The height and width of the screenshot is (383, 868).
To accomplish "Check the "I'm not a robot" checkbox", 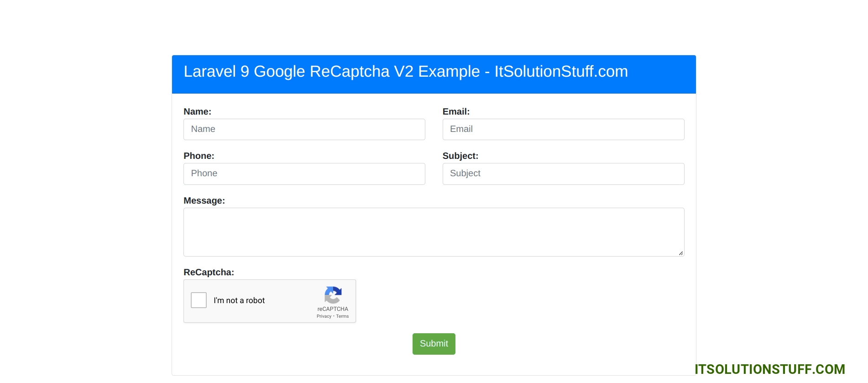I will [199, 300].
